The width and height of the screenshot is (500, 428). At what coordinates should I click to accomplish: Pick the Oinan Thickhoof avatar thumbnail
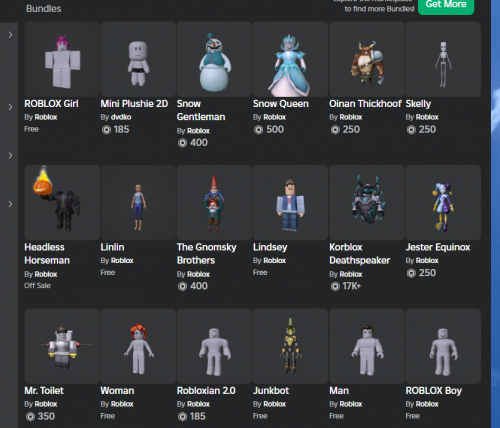367,59
